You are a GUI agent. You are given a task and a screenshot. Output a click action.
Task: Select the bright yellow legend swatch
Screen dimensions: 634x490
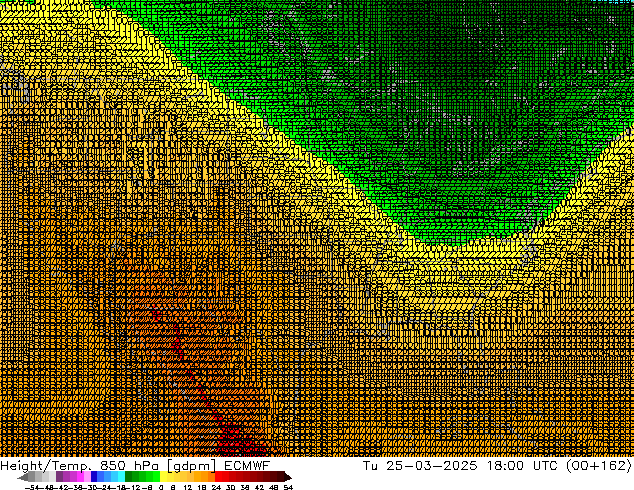(x=163, y=477)
